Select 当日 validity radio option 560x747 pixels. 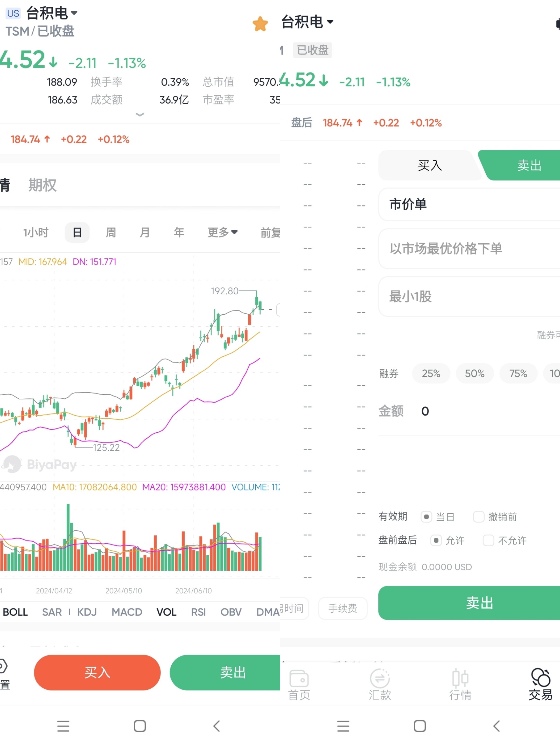(x=426, y=517)
